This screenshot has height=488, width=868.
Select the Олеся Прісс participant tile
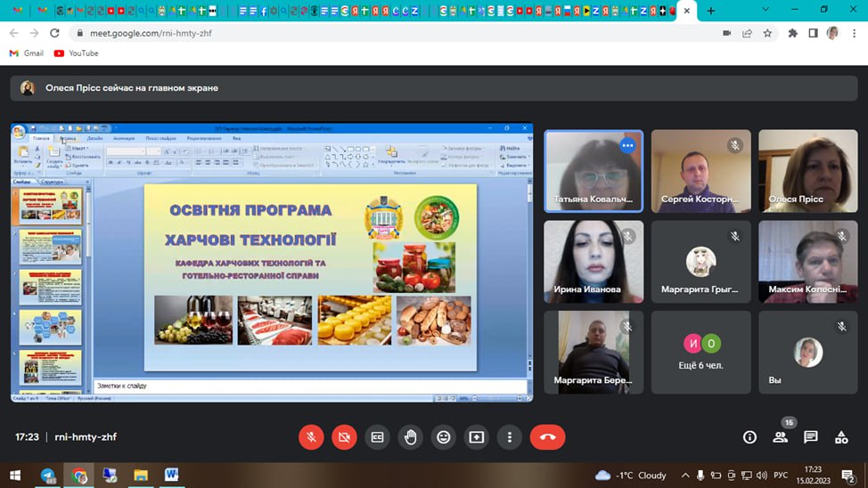808,171
